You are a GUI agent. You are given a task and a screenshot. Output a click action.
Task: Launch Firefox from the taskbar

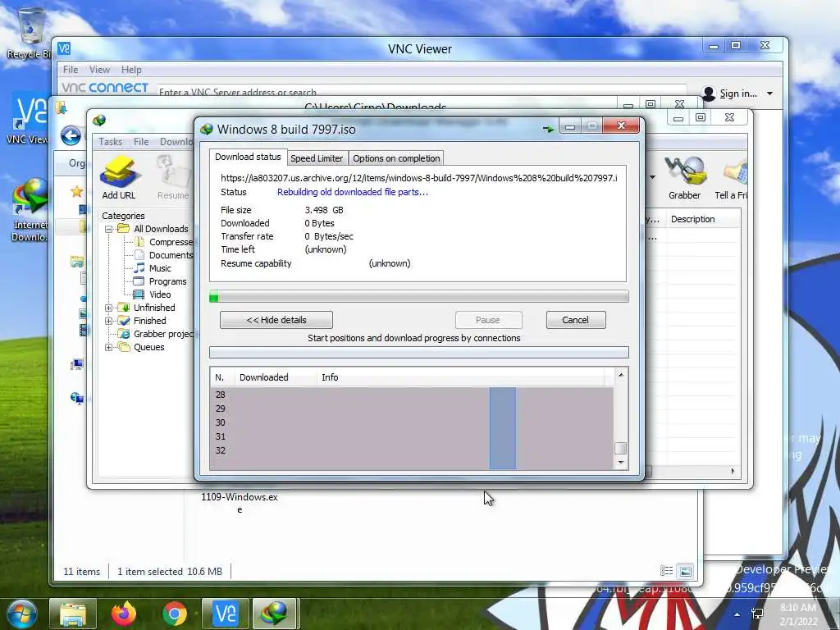point(124,614)
